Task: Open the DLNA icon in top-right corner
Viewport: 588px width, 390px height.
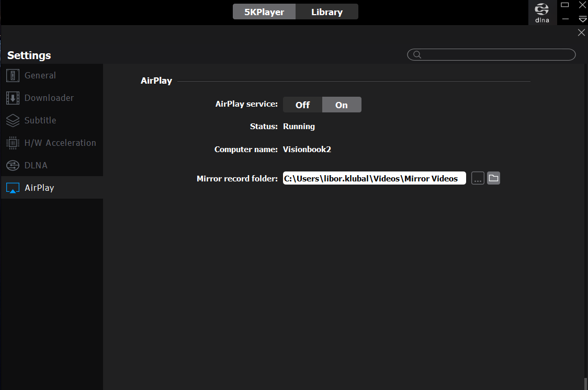Action: 542,13
